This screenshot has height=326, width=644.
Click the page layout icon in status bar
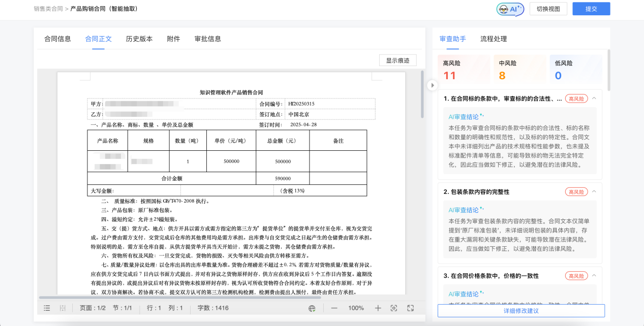click(x=63, y=308)
